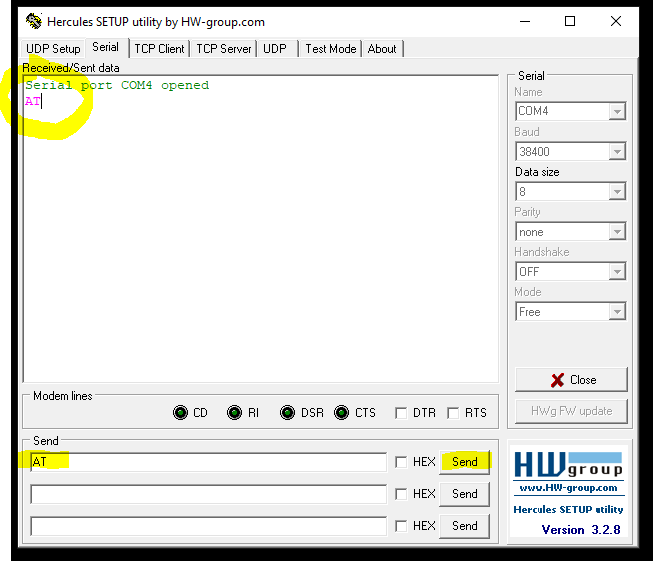
Task: Maximize the Hercules window
Action: point(570,21)
